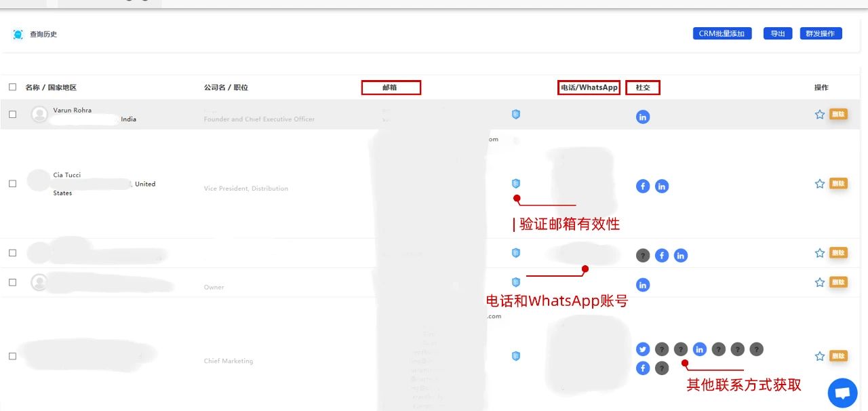Click the email verification shield in Varun Rohra's row
The width and height of the screenshot is (868, 411).
[515, 115]
